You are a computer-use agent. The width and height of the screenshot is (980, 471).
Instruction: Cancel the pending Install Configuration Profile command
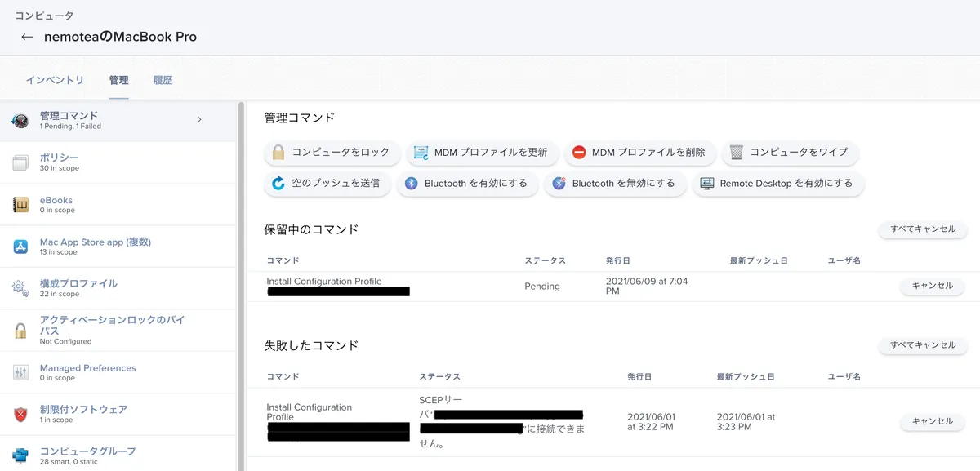click(x=932, y=287)
